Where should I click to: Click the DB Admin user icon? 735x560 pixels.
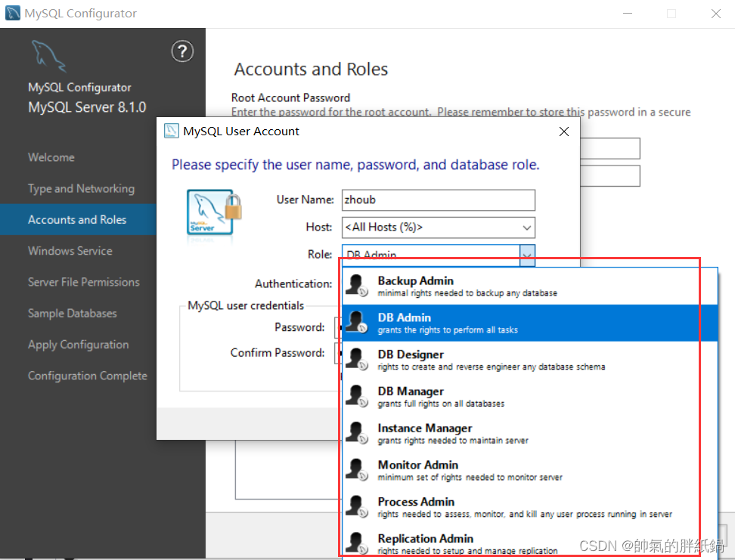[x=357, y=323]
